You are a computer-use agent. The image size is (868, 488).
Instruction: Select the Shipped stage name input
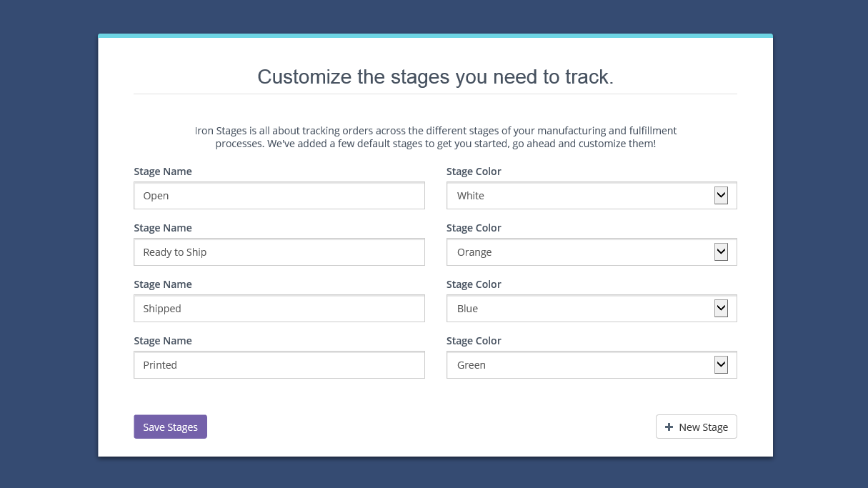coord(279,309)
